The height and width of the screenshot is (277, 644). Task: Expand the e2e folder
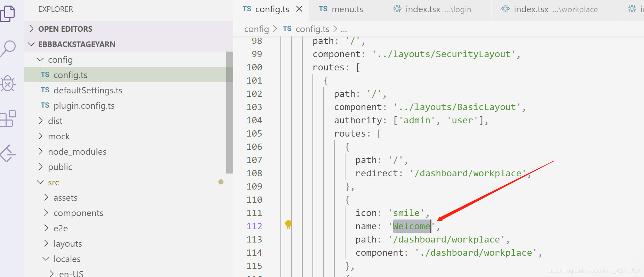pyautogui.click(x=46, y=228)
